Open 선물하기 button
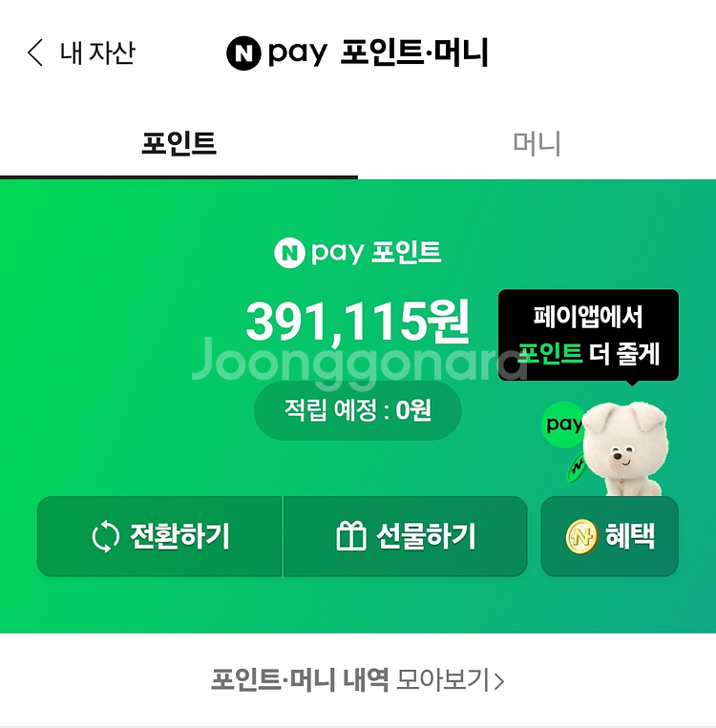This screenshot has height=728, width=716. coord(405,536)
